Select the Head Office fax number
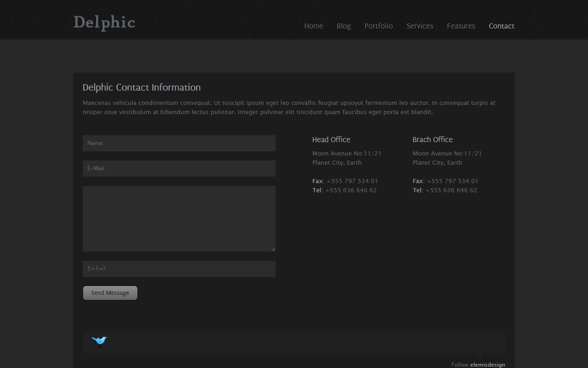The width and height of the screenshot is (588, 368). (x=352, y=181)
